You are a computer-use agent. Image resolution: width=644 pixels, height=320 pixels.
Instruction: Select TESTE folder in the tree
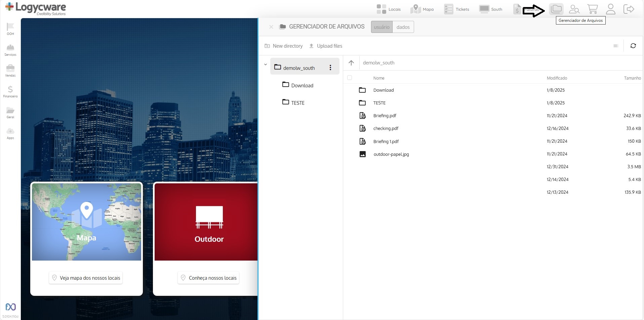tap(293, 102)
